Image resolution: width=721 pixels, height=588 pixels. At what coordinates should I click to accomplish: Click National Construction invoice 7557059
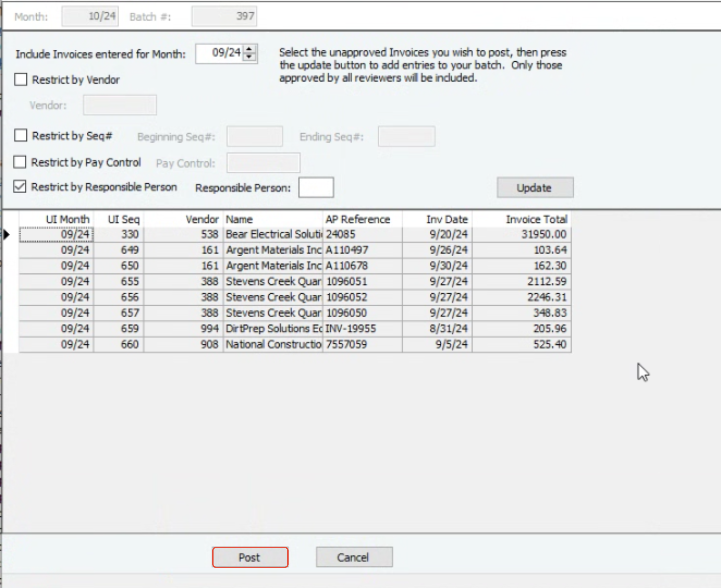point(347,344)
